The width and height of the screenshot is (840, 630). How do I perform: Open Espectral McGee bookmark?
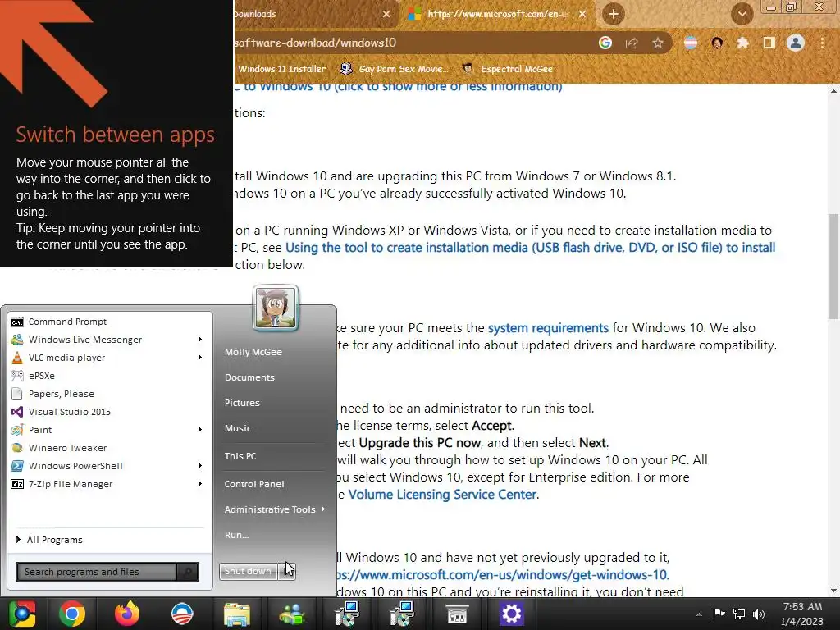tap(507, 69)
